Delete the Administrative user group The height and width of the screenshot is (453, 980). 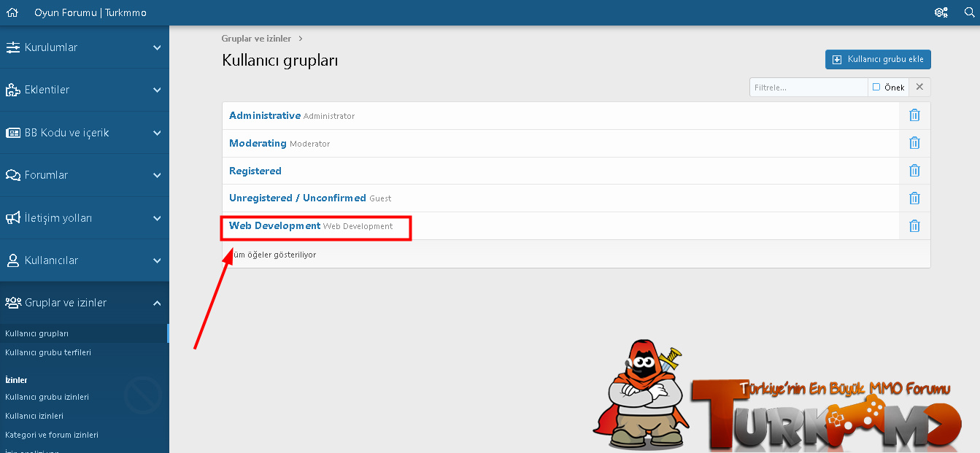pyautogui.click(x=914, y=115)
